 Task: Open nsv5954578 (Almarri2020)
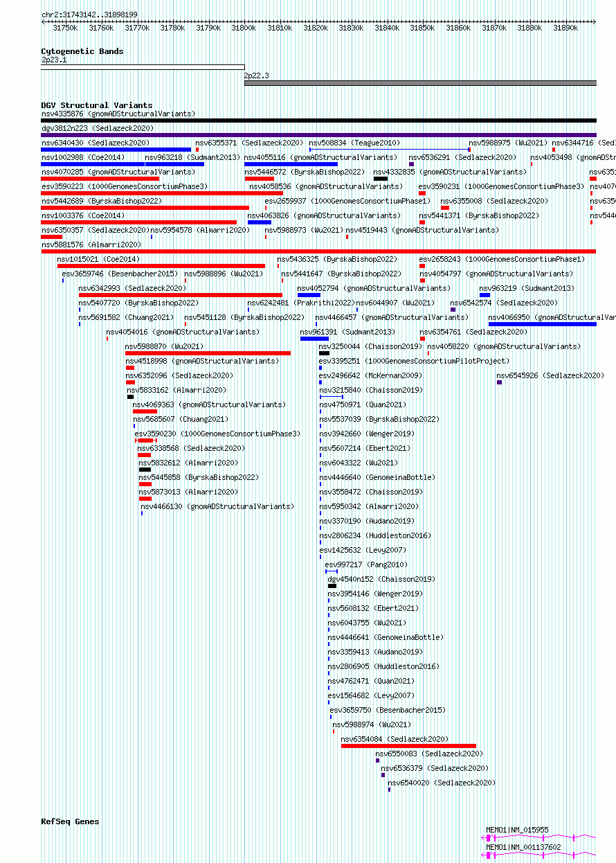[200, 230]
